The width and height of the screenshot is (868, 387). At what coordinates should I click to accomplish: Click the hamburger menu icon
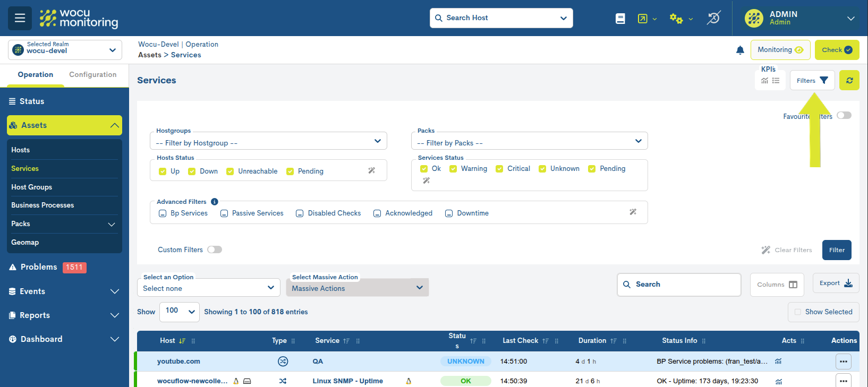click(20, 18)
